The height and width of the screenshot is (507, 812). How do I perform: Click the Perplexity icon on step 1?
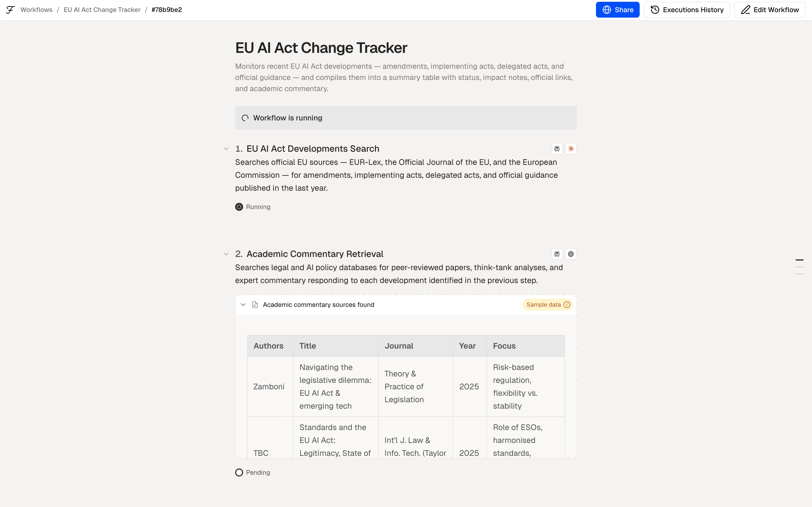click(556, 148)
